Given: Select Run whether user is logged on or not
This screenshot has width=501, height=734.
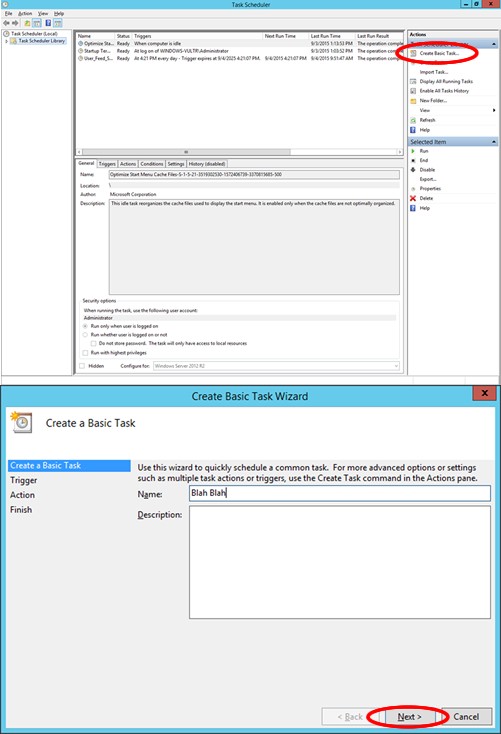Looking at the screenshot, I should pyautogui.click(x=85, y=335).
